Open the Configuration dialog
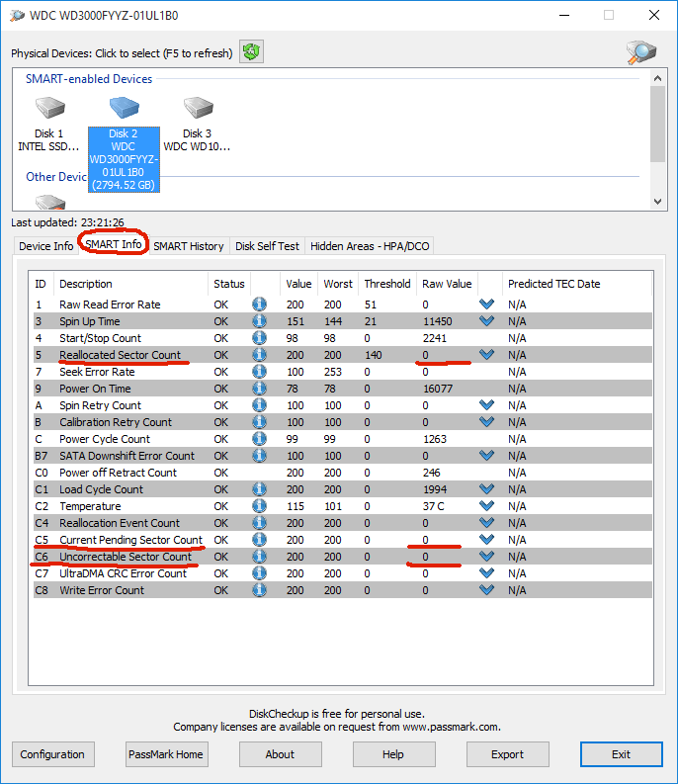678x784 pixels. pos(52,754)
